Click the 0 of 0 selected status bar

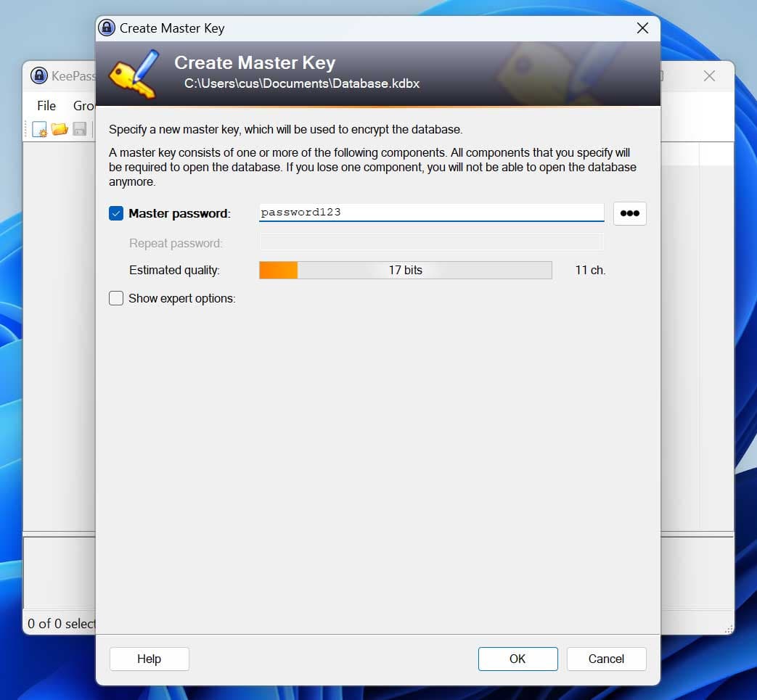pos(62,624)
